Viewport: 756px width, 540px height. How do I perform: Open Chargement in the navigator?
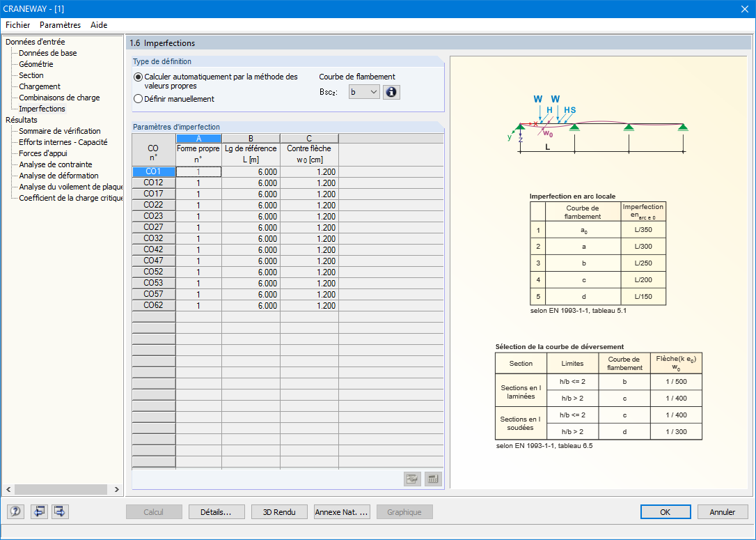(40, 86)
